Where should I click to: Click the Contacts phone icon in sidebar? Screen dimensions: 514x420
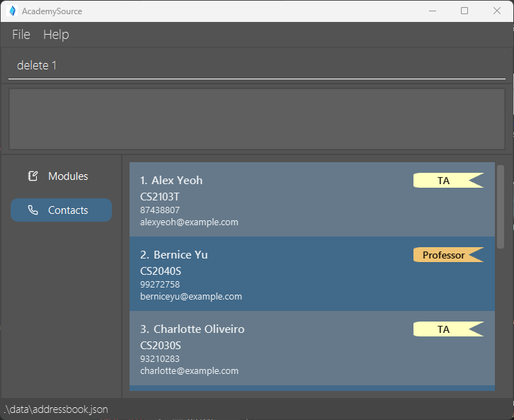click(x=33, y=210)
